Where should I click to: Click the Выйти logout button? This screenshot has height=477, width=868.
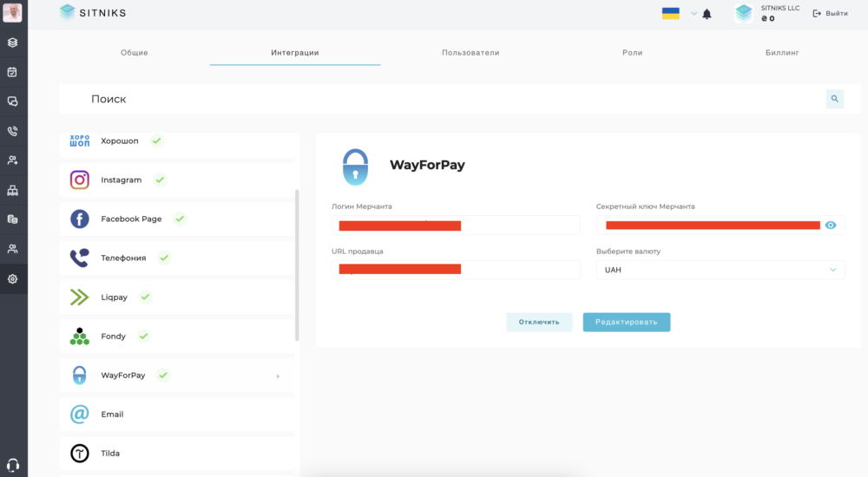click(x=831, y=13)
